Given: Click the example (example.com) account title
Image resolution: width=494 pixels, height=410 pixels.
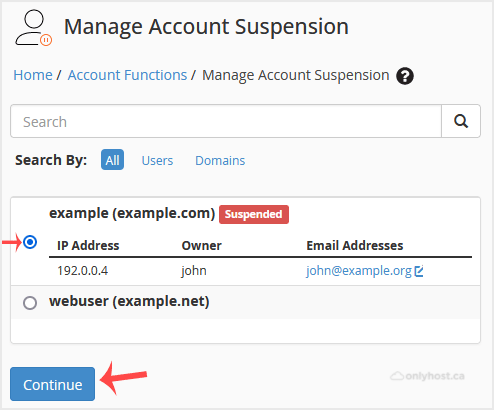Looking at the screenshot, I should click(x=132, y=213).
